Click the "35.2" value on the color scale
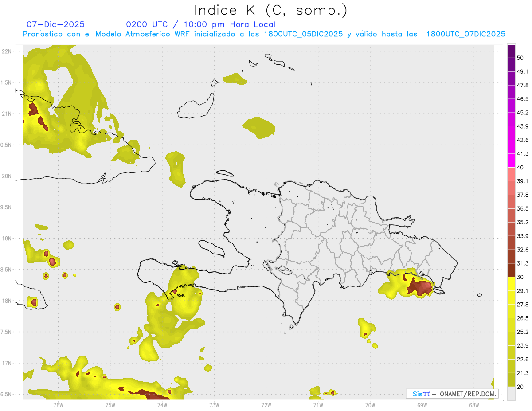The width and height of the screenshot is (532, 411). 523,222
